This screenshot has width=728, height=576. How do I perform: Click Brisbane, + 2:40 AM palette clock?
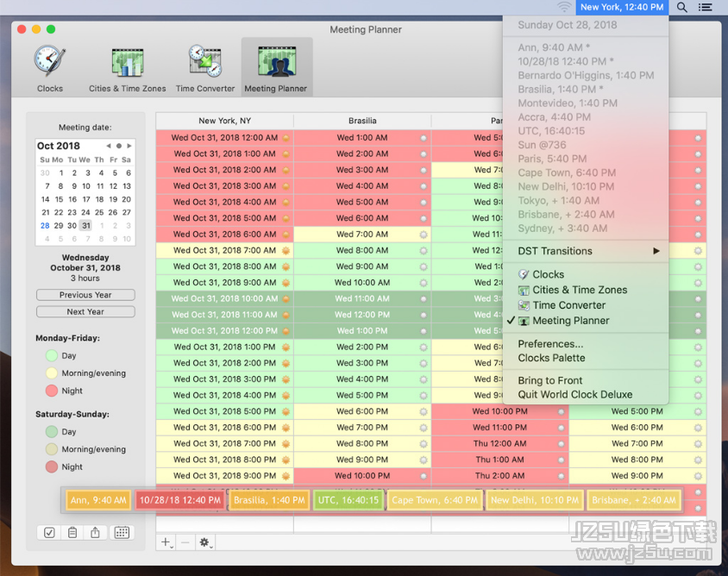(634, 500)
